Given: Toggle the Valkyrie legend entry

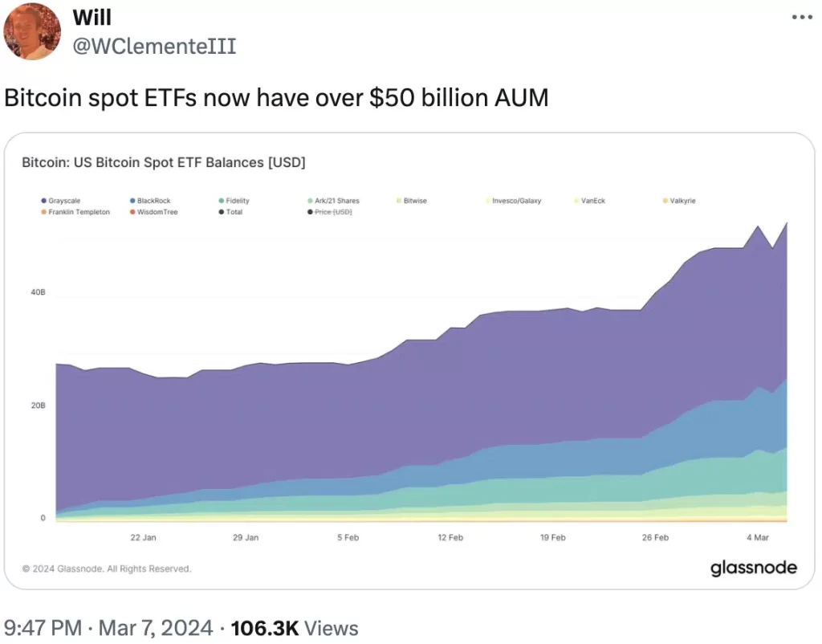Looking at the screenshot, I should click(679, 201).
